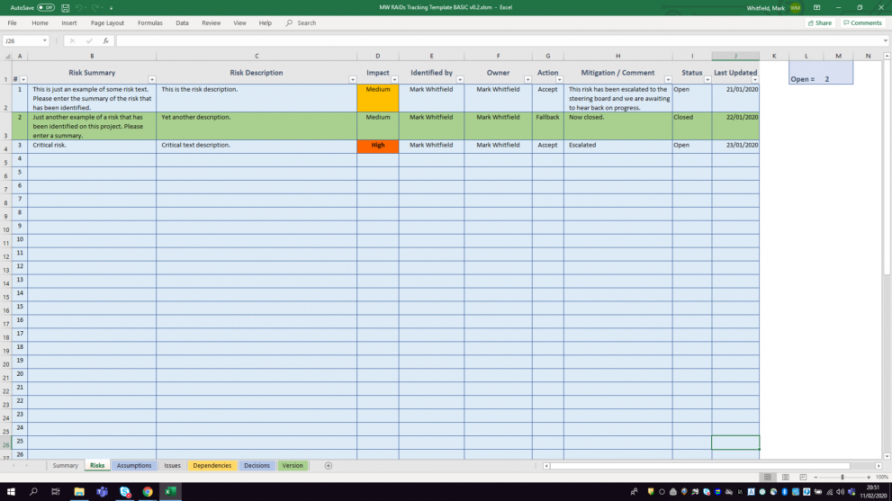This screenshot has height=501, width=892.
Task: Click the Name Box showing J26
Action: 22,41
